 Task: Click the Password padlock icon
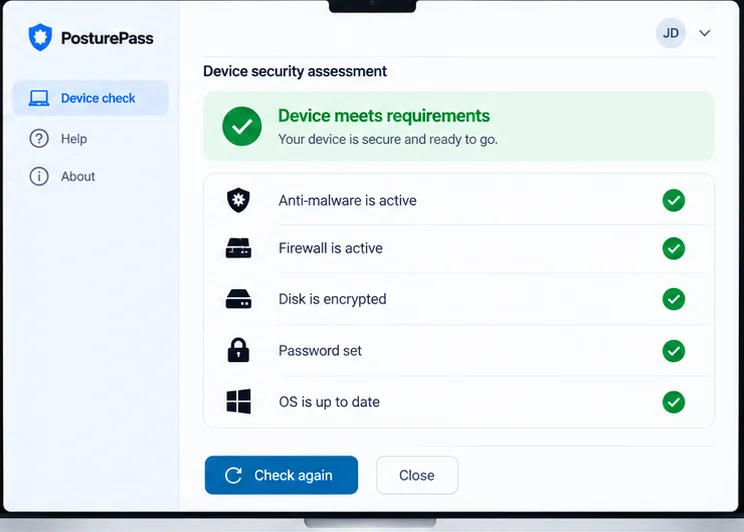click(x=238, y=350)
